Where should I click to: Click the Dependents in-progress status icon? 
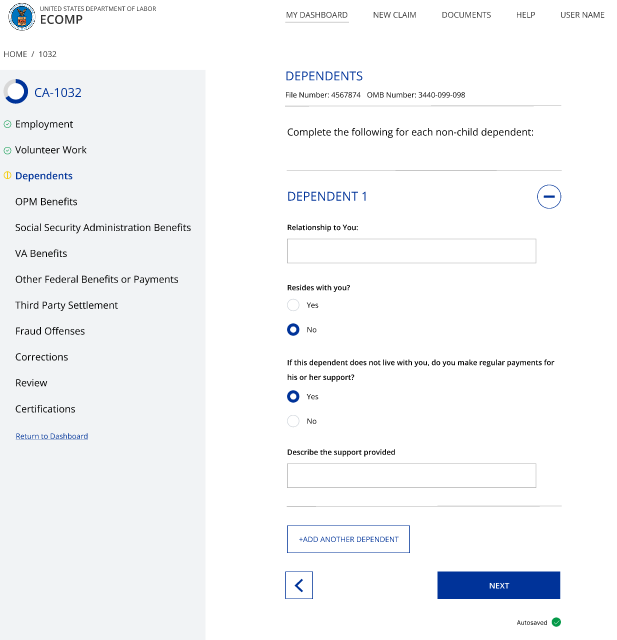point(7,176)
